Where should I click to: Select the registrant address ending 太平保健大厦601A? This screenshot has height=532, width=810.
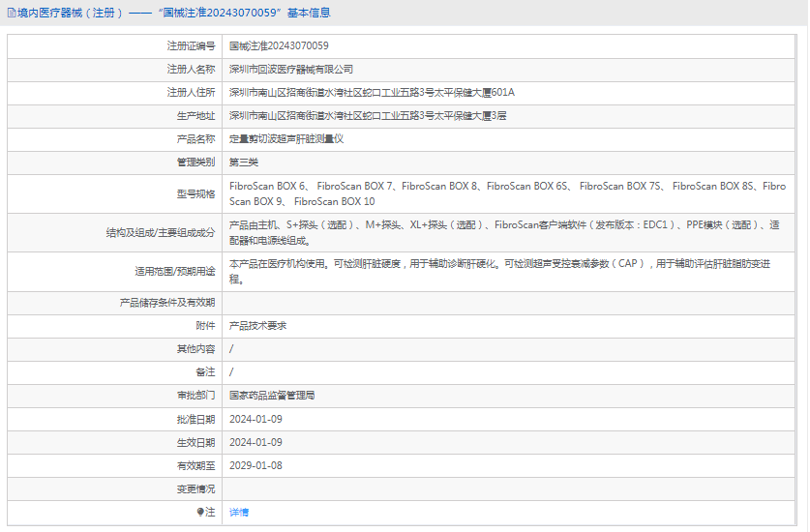pos(372,93)
